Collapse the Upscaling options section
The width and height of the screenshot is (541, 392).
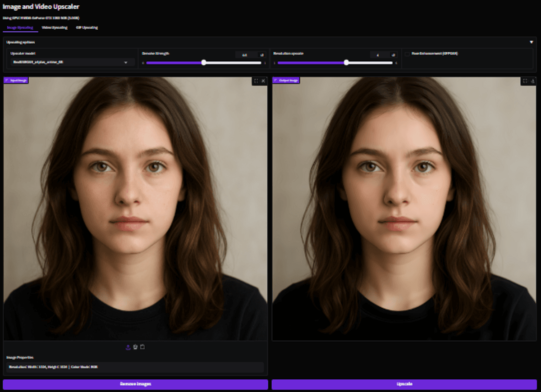coord(531,42)
